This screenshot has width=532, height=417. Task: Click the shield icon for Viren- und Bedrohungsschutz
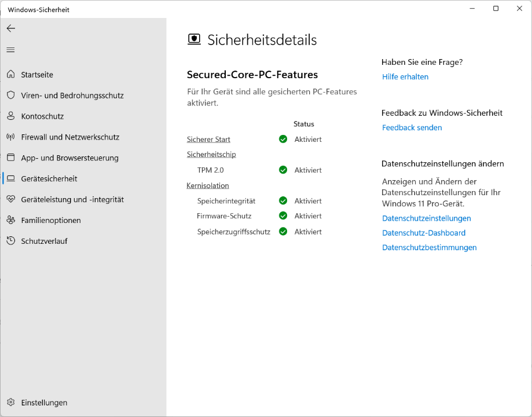(10, 95)
